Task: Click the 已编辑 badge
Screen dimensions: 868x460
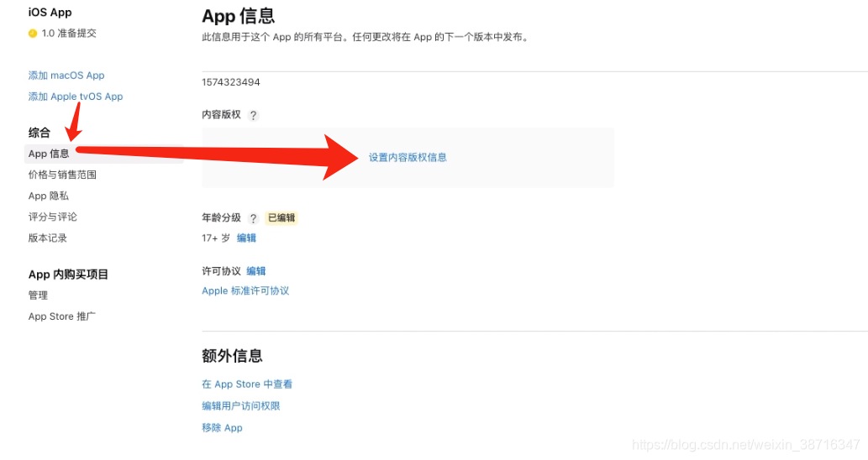Action: tap(281, 218)
